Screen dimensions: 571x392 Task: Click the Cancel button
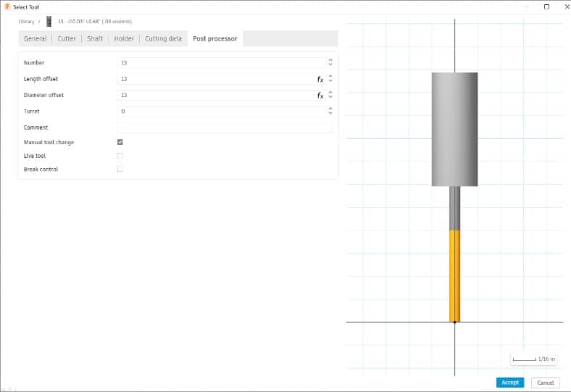click(545, 383)
